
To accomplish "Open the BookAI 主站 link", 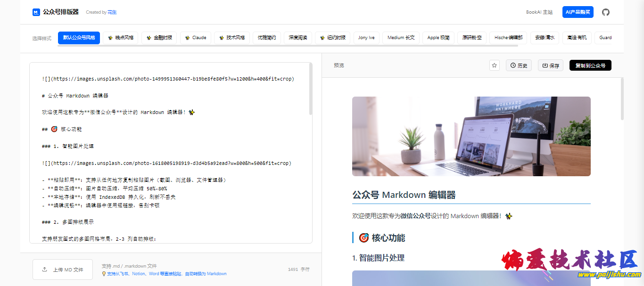I will point(539,12).
